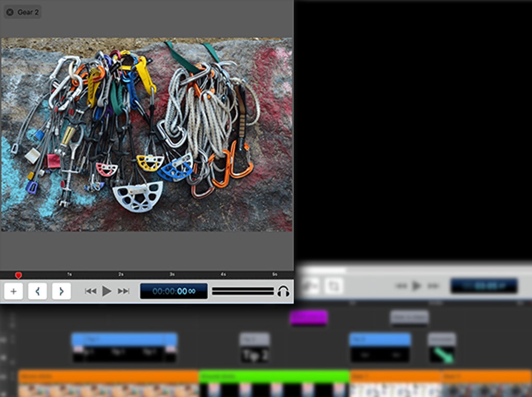Select the first orange clip on the bottom track
The image size is (532, 397).
[108, 383]
